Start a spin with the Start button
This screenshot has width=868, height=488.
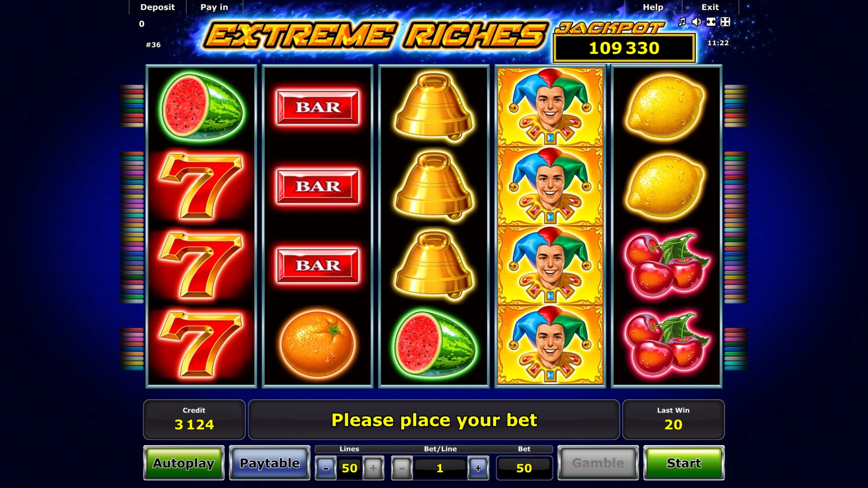coord(684,463)
